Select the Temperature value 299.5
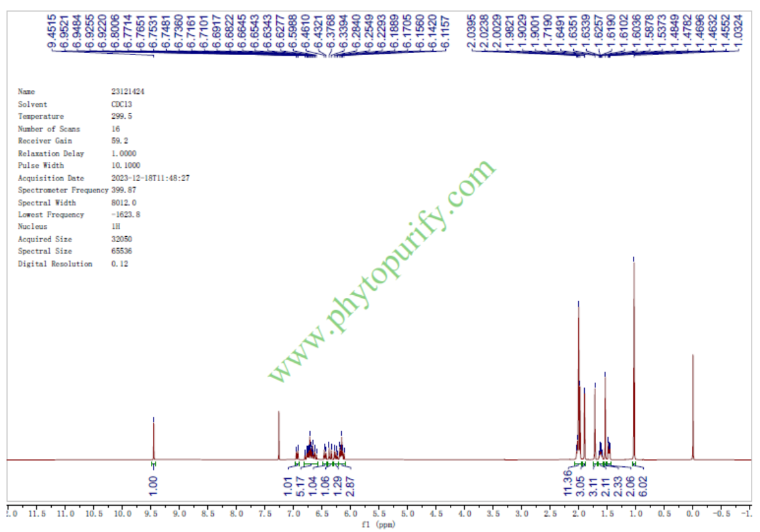 [123, 116]
